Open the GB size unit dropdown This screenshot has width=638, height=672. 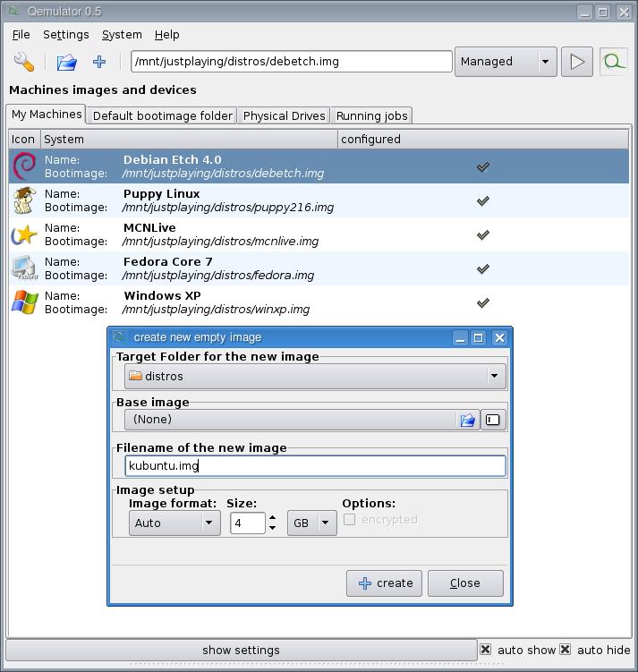coord(312,523)
